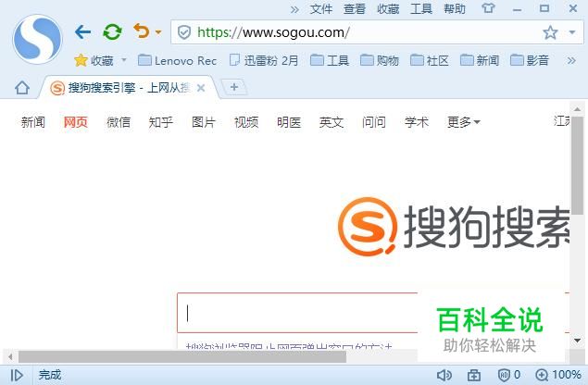Select the 搜狗搜索引擎 tab
This screenshot has width=588, height=385.
point(128,88)
